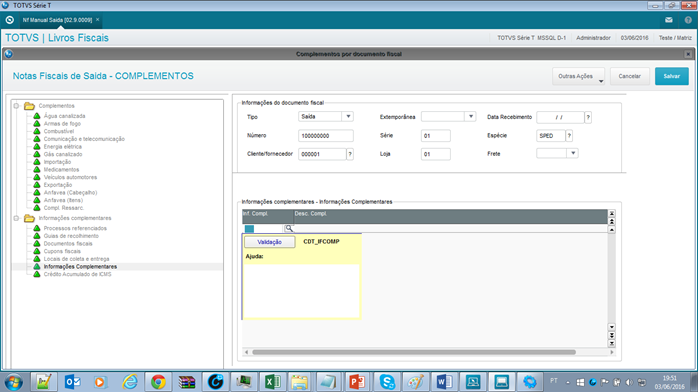The height and width of the screenshot is (392, 698).
Task: Select Documentos fiscais tree item
Action: coord(68,243)
